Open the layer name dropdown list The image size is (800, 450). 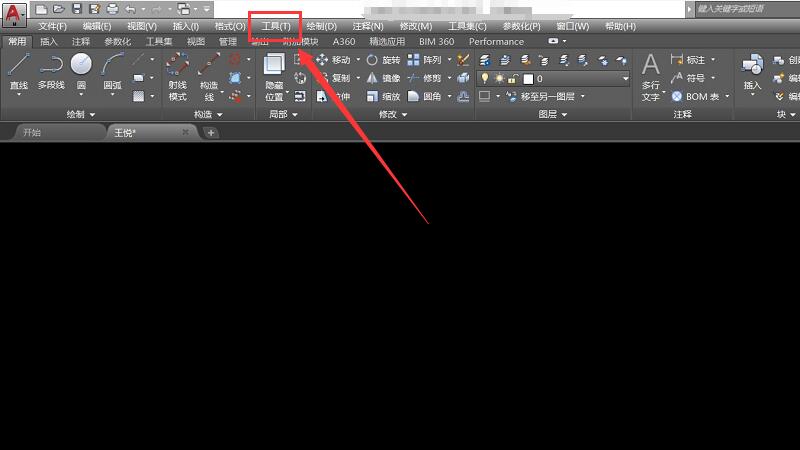coord(625,78)
